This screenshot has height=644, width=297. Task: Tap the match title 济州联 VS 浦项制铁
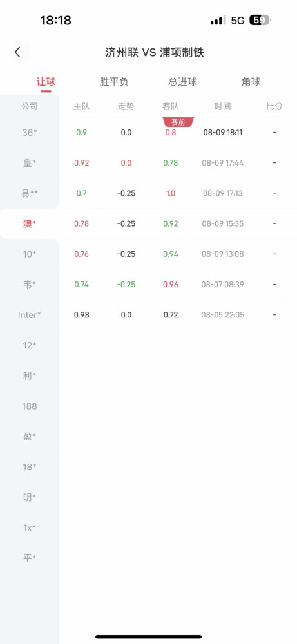coord(154,52)
